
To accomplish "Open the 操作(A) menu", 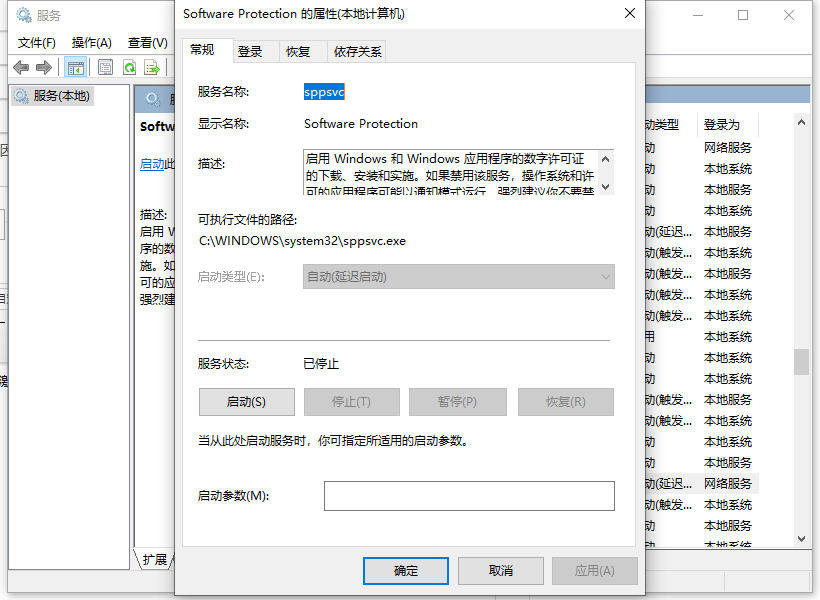I will pos(91,43).
